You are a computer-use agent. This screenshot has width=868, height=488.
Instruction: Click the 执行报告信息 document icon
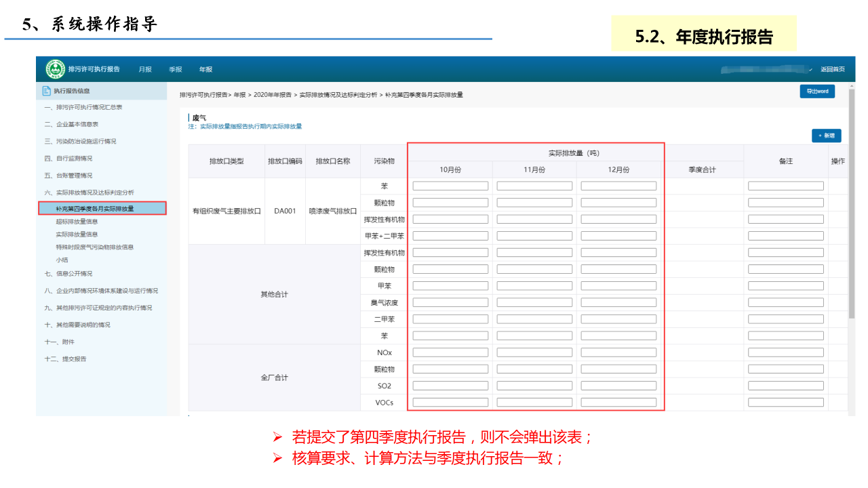(x=47, y=91)
